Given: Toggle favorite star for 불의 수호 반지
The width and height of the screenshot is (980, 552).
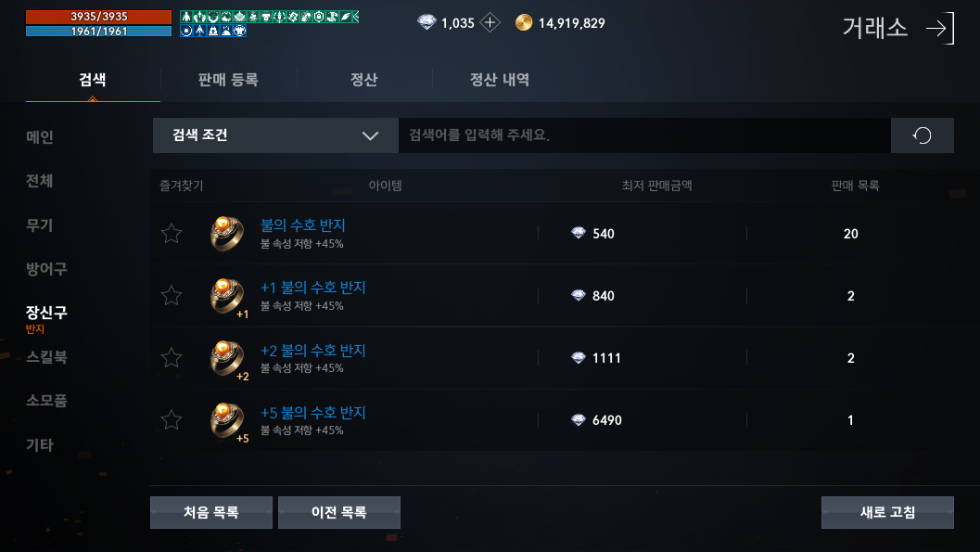Looking at the screenshot, I should click(x=172, y=233).
